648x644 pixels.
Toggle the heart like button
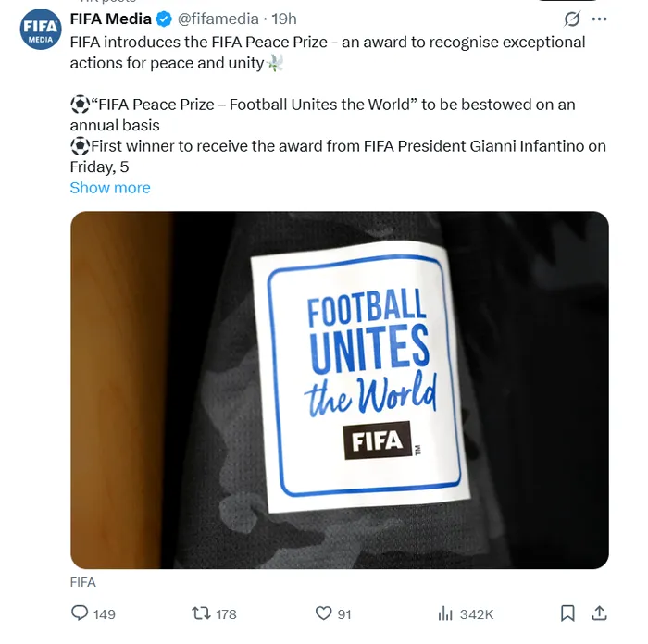[x=323, y=613]
